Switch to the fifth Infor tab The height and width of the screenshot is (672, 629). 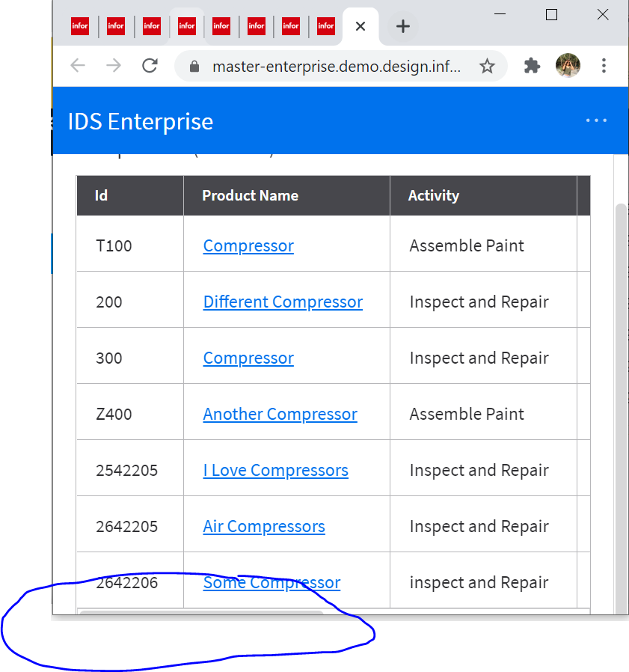tap(221, 26)
